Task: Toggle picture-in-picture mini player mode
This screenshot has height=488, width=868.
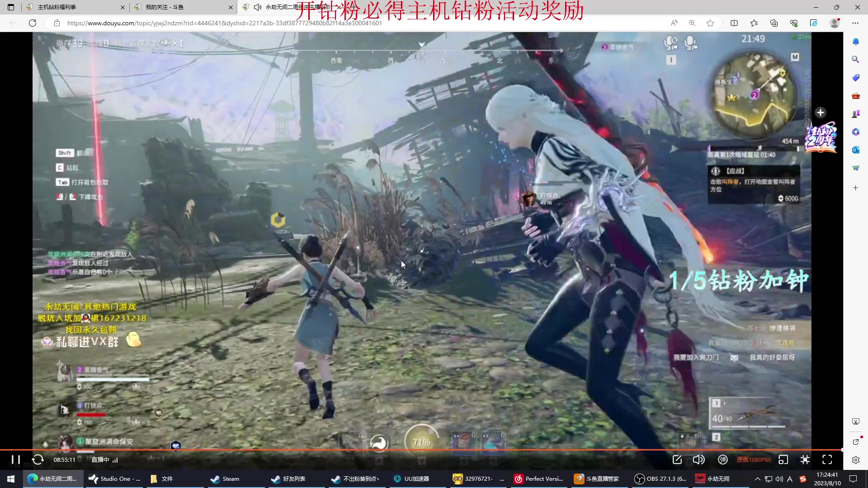Action: tap(783, 460)
